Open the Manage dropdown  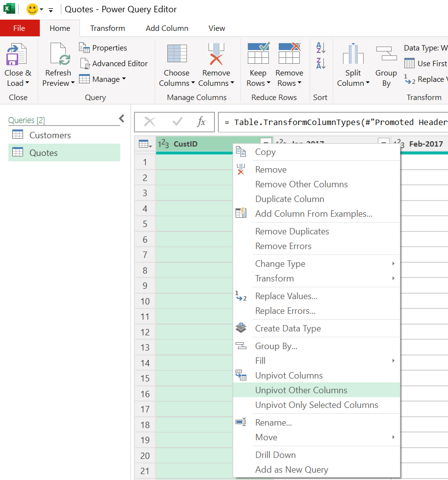(124, 78)
